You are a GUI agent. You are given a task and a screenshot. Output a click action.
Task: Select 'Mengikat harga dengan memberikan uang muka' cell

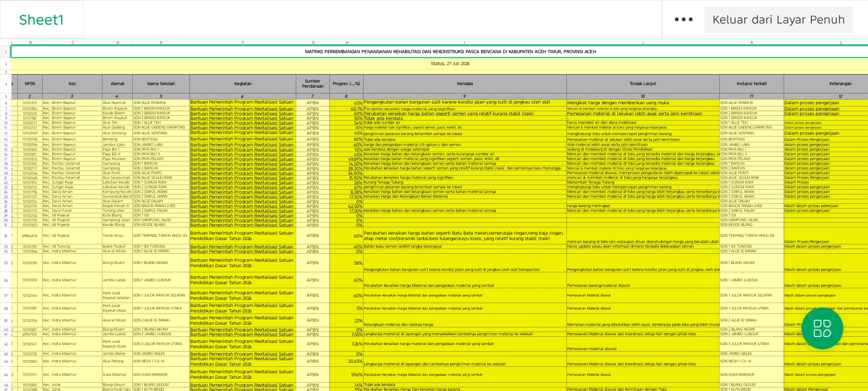pos(643,103)
